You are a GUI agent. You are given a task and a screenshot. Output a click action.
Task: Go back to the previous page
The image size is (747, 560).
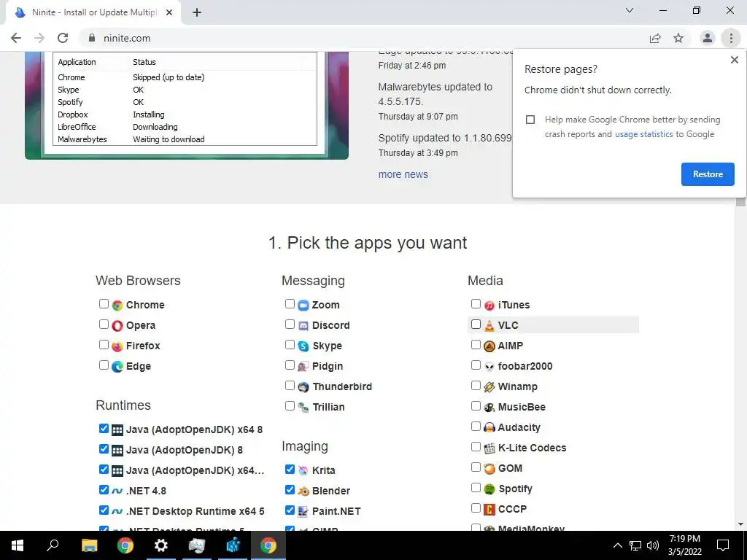click(16, 38)
